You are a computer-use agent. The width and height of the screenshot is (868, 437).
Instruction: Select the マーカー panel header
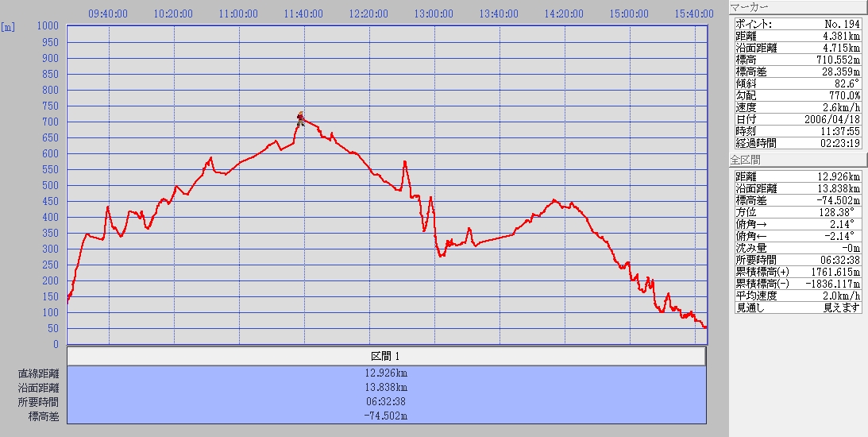pos(796,7)
